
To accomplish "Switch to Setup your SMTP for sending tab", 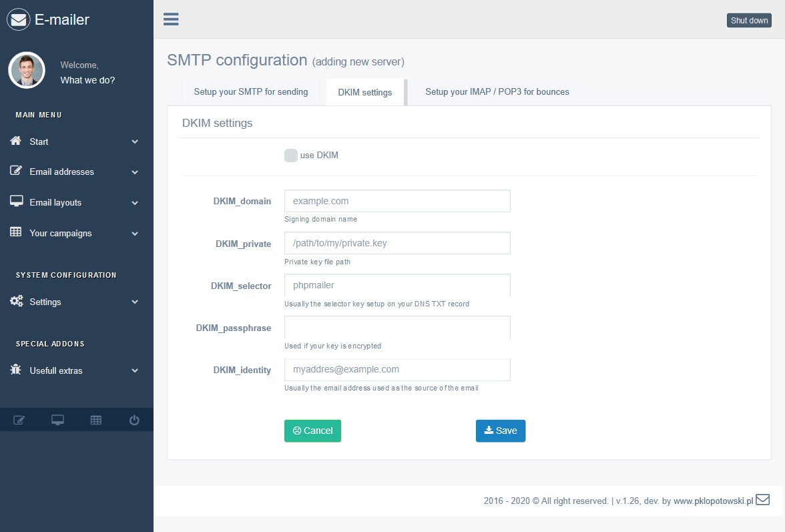I will click(x=251, y=91).
